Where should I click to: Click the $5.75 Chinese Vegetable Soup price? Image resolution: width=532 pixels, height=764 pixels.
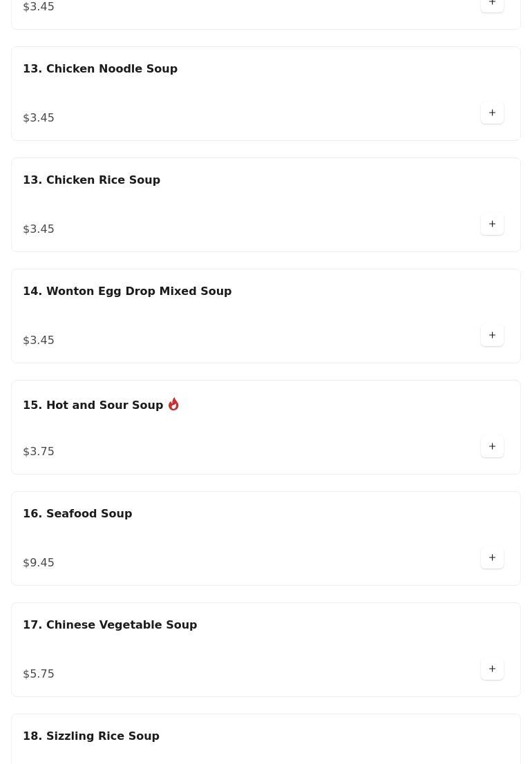point(39,674)
